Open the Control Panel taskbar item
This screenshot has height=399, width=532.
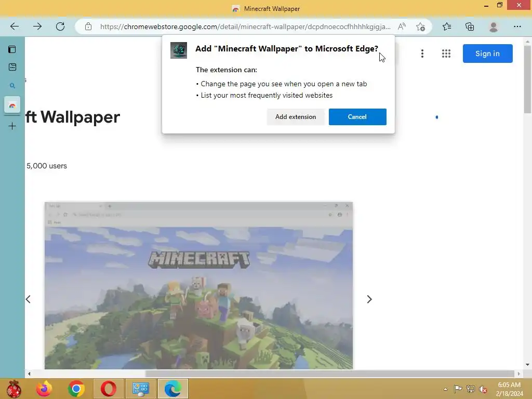click(x=140, y=389)
